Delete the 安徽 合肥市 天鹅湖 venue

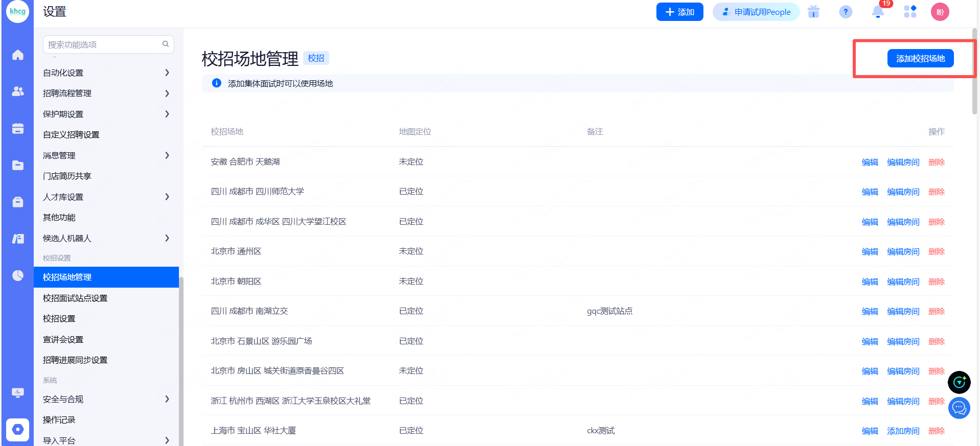936,162
